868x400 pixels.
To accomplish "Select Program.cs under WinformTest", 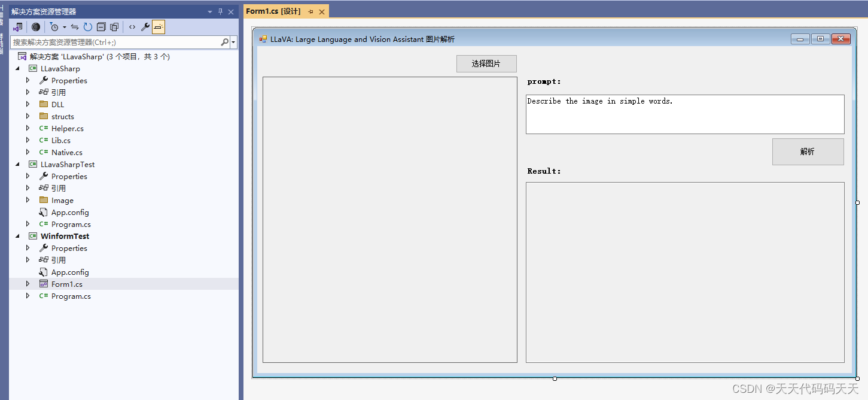I will (x=71, y=296).
